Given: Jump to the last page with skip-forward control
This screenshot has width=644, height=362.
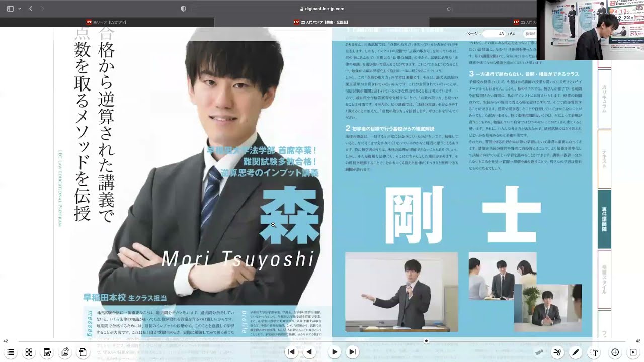Looking at the screenshot, I should pos(352,352).
